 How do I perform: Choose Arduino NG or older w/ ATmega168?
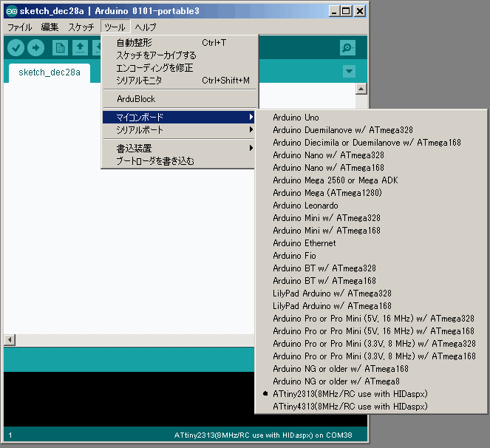tap(371, 369)
